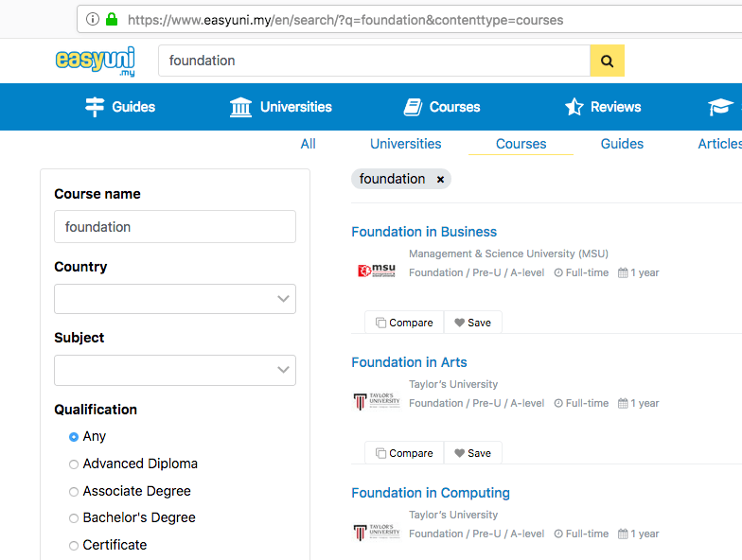The height and width of the screenshot is (560, 742).
Task: Click 1 year calendar icon for Foundation in Arts
Action: tap(623, 403)
